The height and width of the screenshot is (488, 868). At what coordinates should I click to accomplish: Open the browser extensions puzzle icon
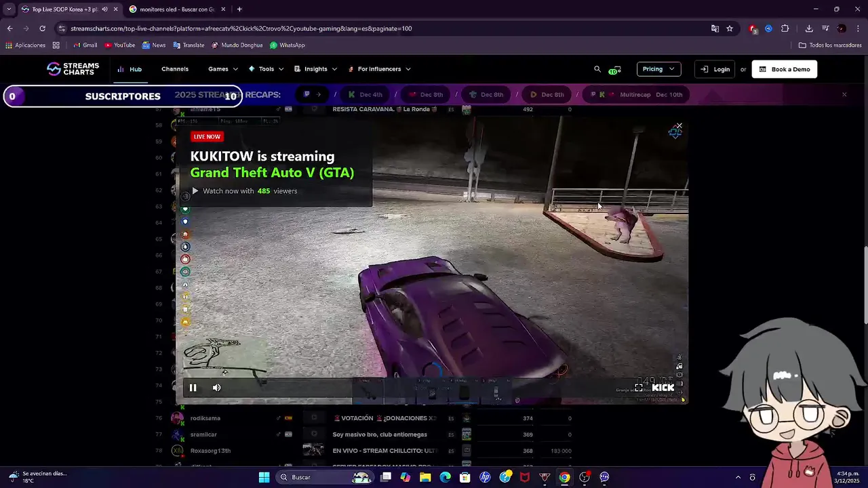click(785, 28)
